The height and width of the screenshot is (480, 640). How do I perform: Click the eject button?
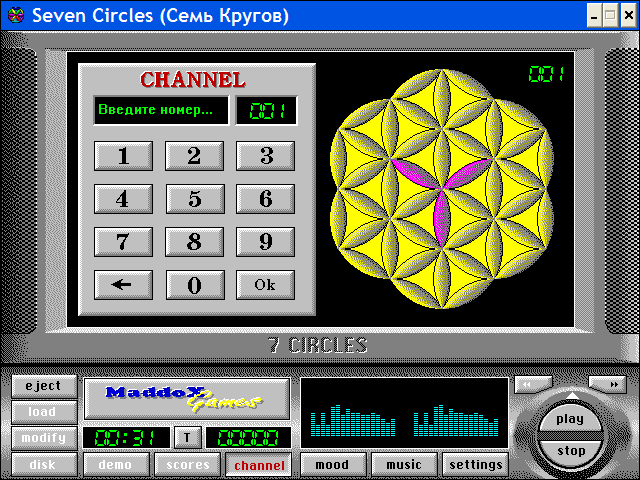pyautogui.click(x=44, y=386)
